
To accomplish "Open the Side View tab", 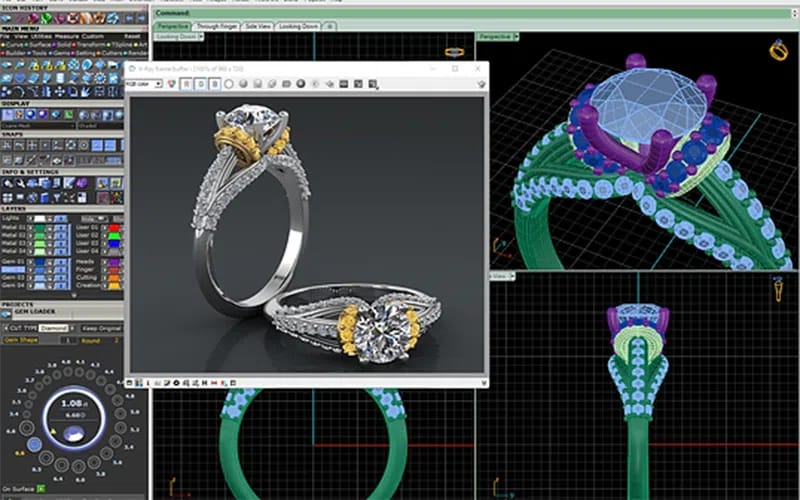I will [x=259, y=25].
